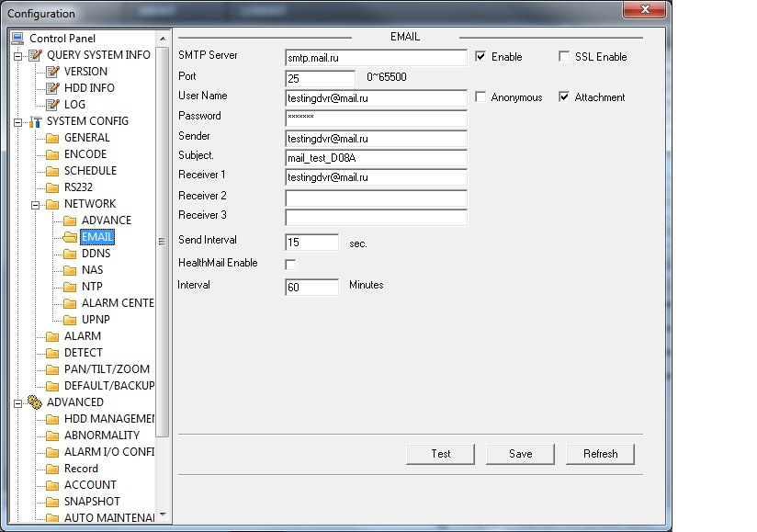Click the DDNS folder icon
This screenshot has width=757, height=532.
coord(70,254)
